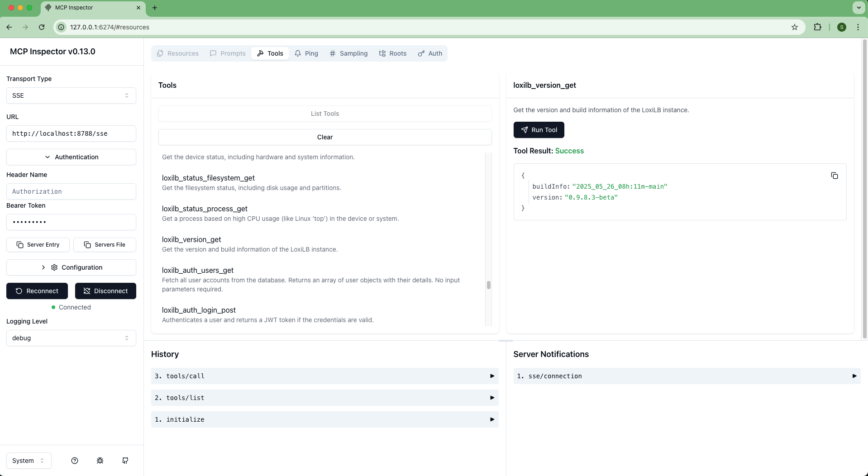Viewport: 868px width, 476px height.
Task: Expand history entry 3 tools/call
Action: pos(324,376)
